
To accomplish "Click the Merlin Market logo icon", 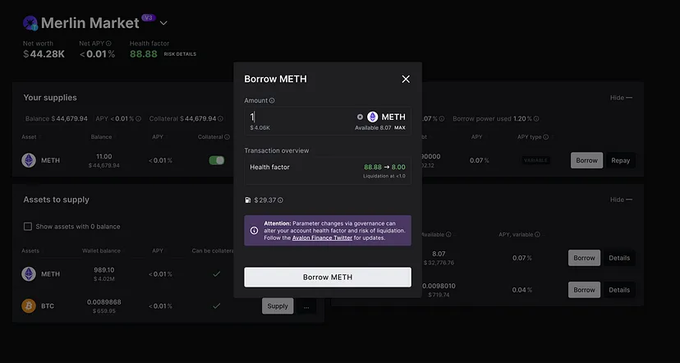I will pos(30,23).
